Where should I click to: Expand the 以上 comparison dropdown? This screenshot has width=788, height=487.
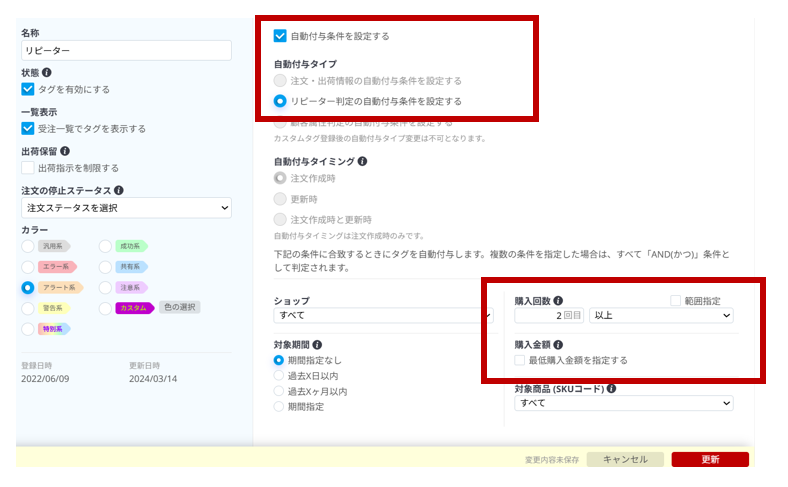coord(660,316)
